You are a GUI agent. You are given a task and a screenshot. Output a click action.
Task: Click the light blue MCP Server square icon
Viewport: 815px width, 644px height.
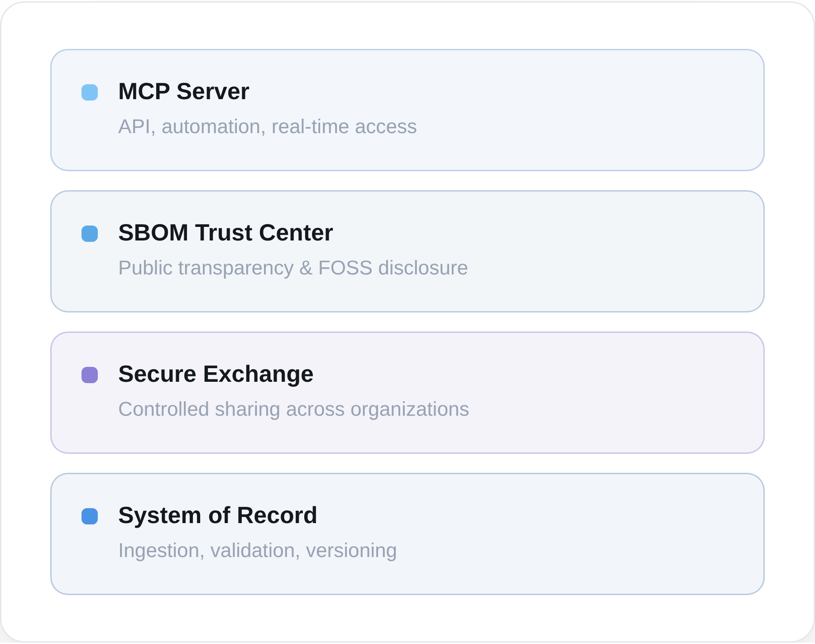pyautogui.click(x=90, y=92)
